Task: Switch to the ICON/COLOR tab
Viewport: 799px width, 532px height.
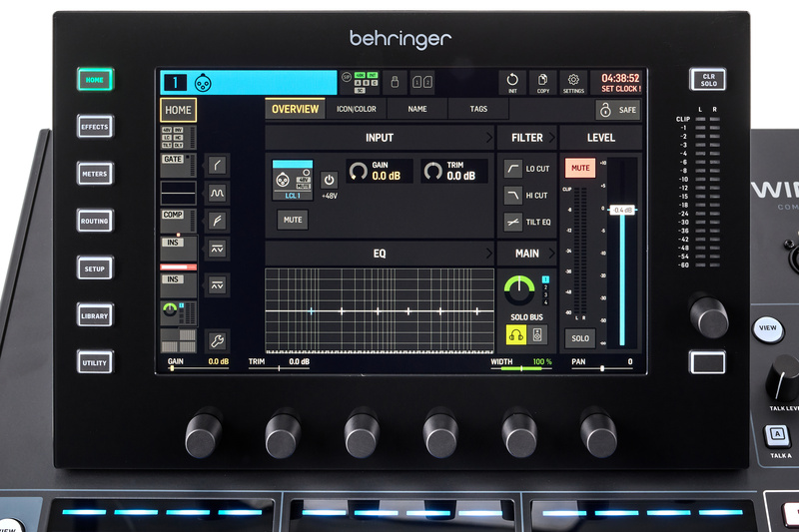Action: pyautogui.click(x=357, y=109)
